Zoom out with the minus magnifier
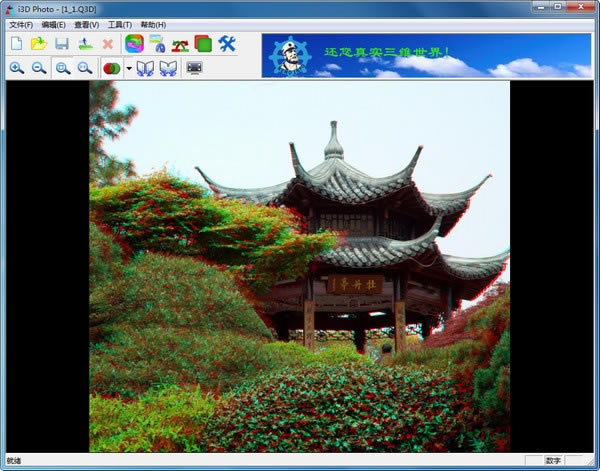Viewport: 600px width, 471px height. coord(39,68)
